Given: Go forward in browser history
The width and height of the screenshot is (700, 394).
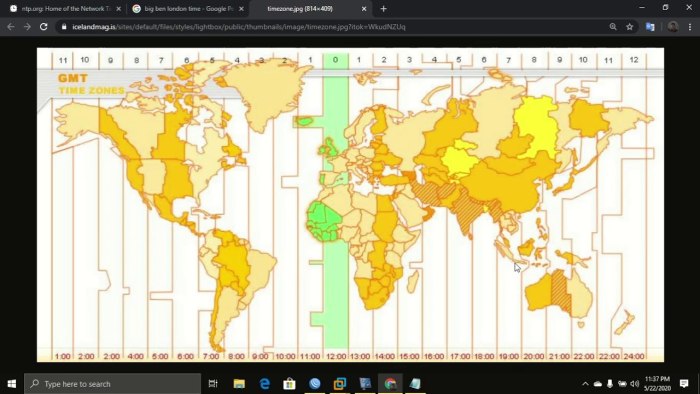Looking at the screenshot, I should click(27, 27).
